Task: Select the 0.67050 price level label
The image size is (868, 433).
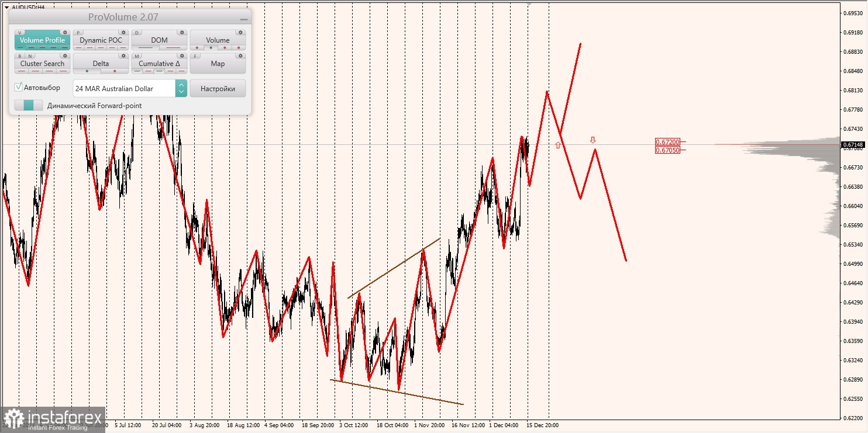Action: (667, 150)
